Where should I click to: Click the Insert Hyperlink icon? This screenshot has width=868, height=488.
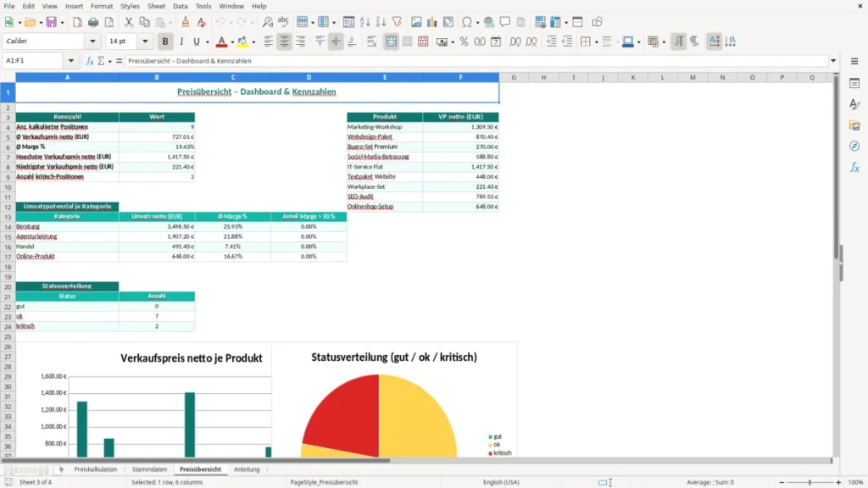[x=489, y=22]
